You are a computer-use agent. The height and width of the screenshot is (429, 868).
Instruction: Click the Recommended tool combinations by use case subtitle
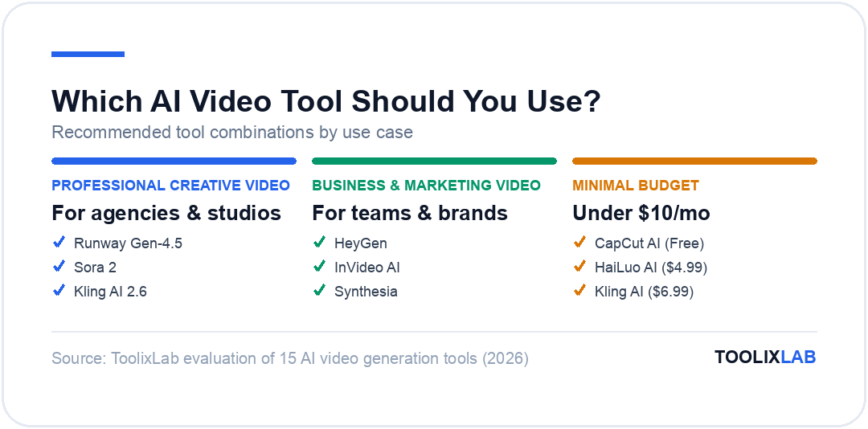[232, 133]
